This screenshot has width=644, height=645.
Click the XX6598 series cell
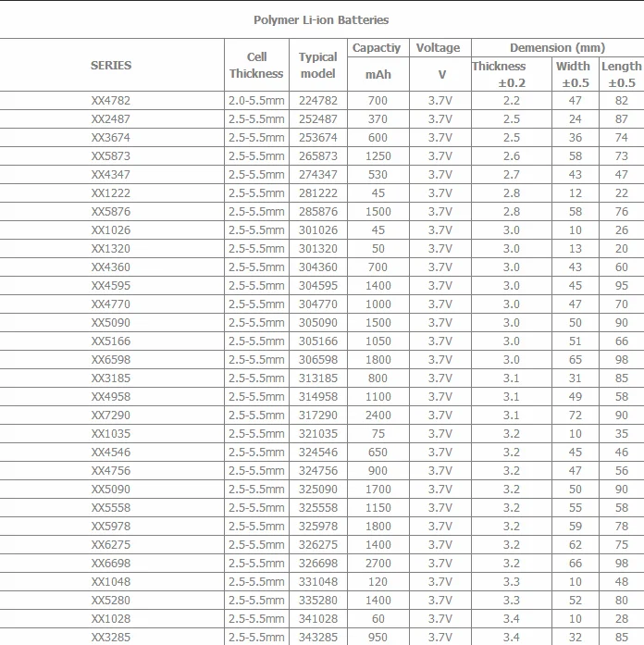[111, 360]
